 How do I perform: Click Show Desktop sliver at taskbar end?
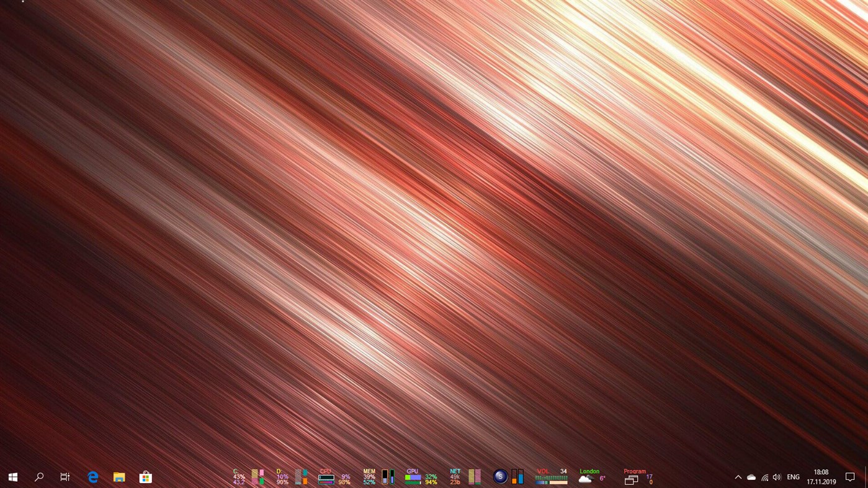866,477
